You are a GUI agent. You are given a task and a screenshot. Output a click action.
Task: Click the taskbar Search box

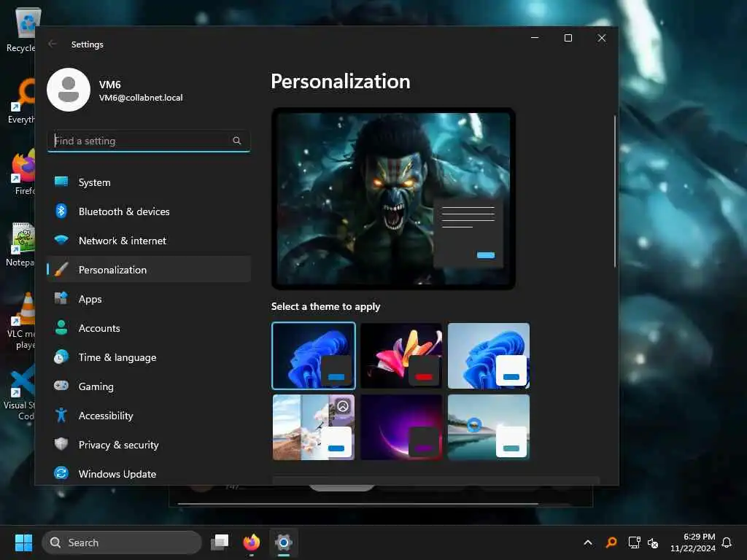pos(122,542)
